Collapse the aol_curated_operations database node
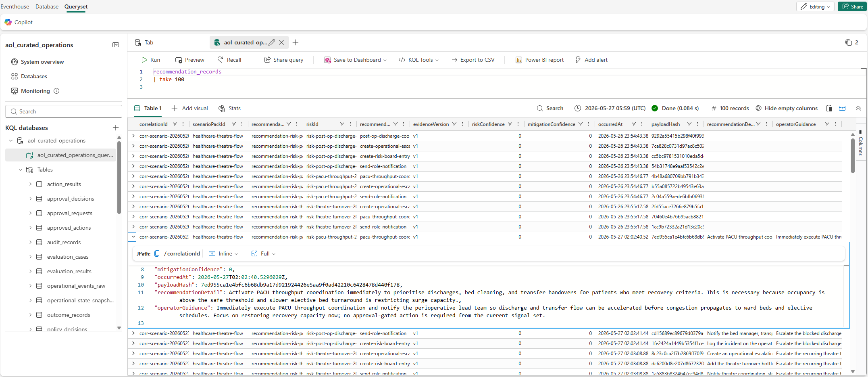This screenshot has height=377, width=868. (x=11, y=140)
